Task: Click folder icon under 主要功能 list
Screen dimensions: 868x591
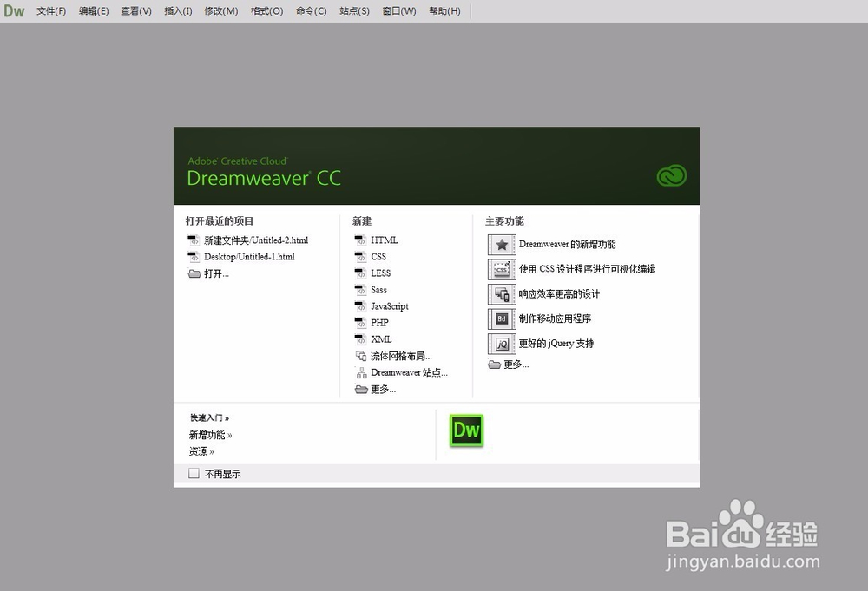Action: pyautogui.click(x=495, y=364)
